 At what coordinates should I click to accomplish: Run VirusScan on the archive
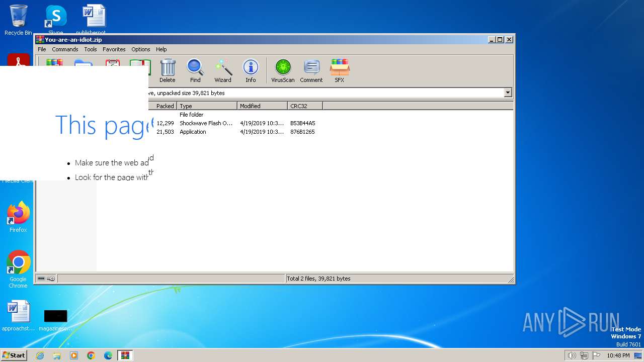[x=283, y=70]
